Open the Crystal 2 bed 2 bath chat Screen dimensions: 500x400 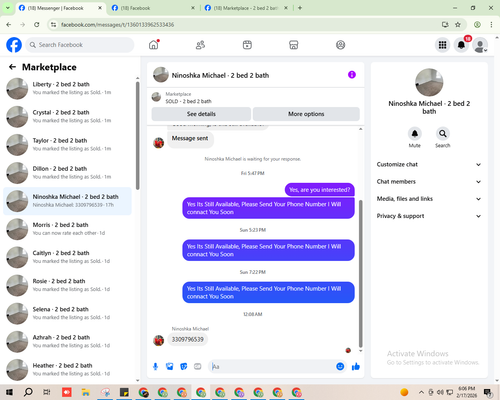coord(68,117)
